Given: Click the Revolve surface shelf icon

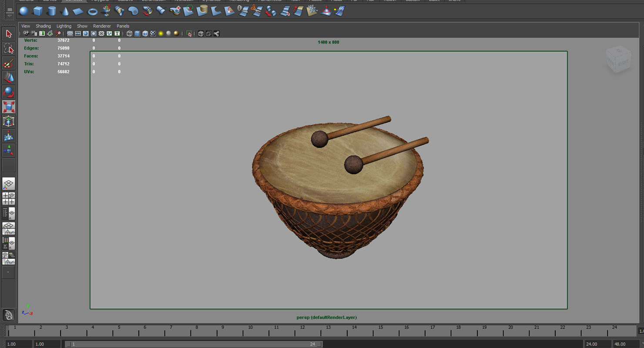Looking at the screenshot, I should (106, 11).
